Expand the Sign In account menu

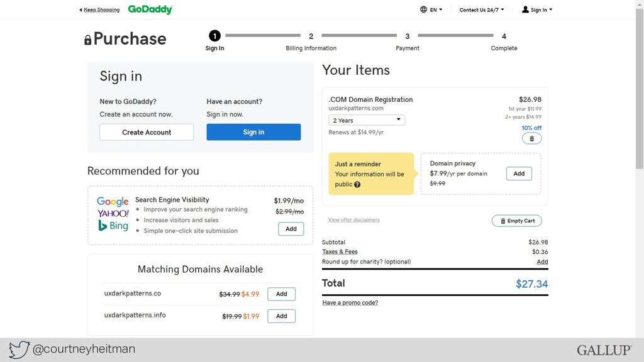click(x=541, y=10)
